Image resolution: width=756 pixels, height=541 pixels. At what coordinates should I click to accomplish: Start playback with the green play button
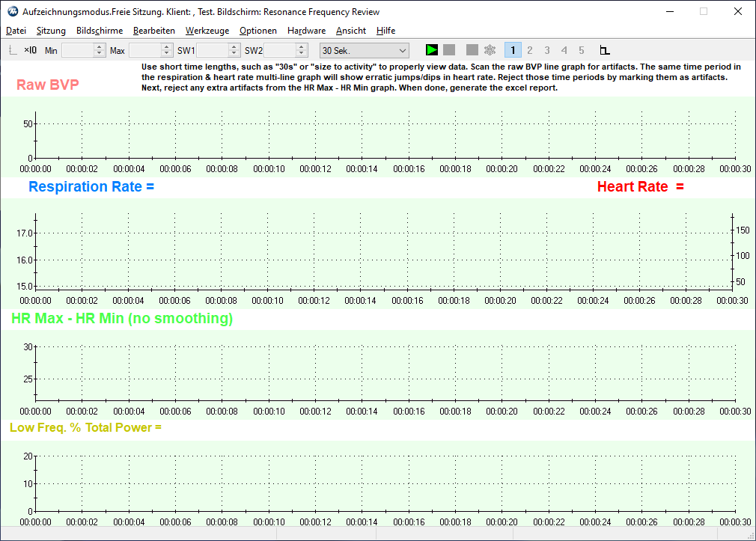pos(431,50)
